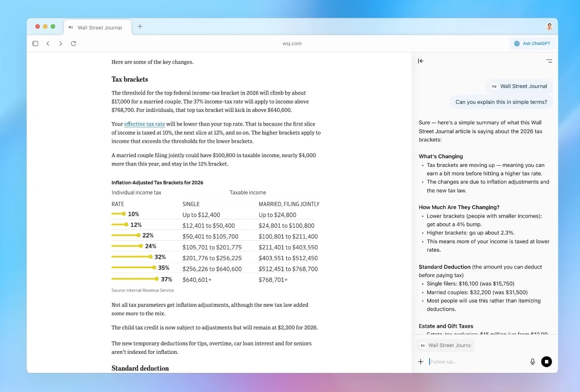The width and height of the screenshot is (580, 392).
Task: Click the wsj.com address bar
Action: [292, 44]
